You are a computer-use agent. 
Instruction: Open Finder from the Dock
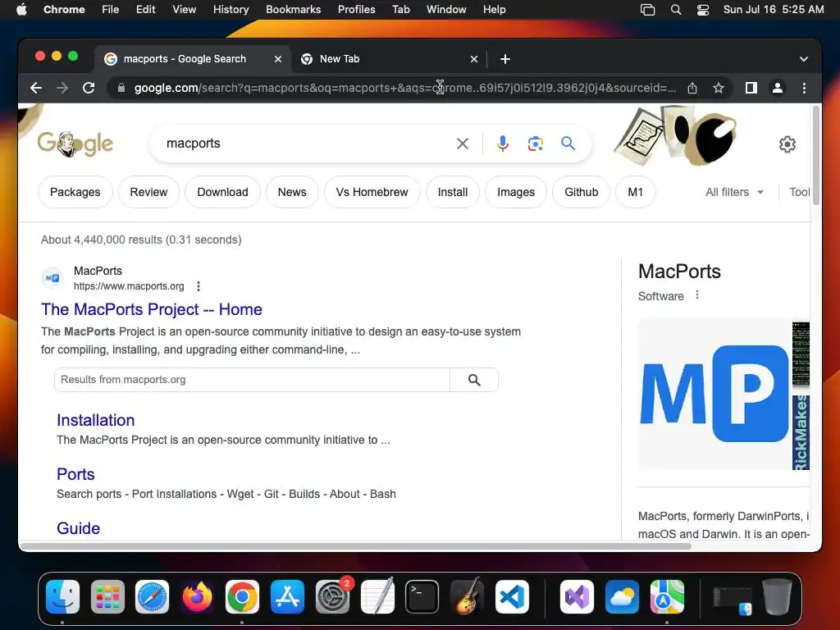pyautogui.click(x=62, y=596)
